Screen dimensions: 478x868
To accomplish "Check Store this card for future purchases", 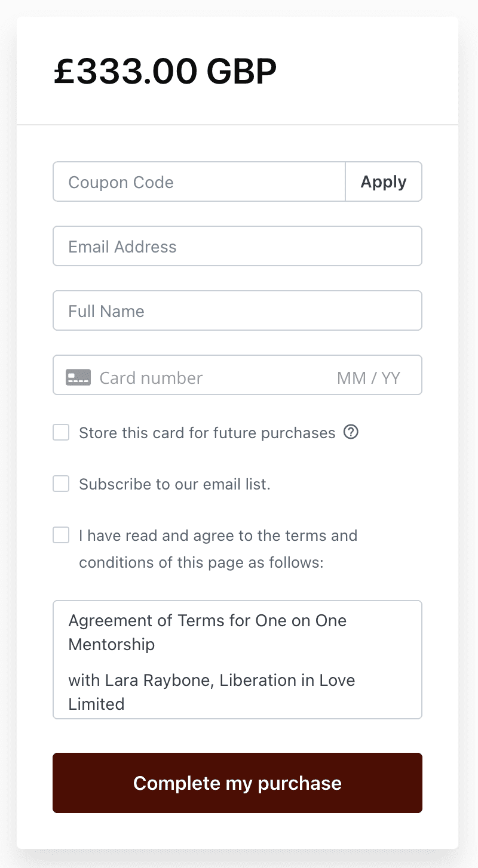I will coord(61,432).
